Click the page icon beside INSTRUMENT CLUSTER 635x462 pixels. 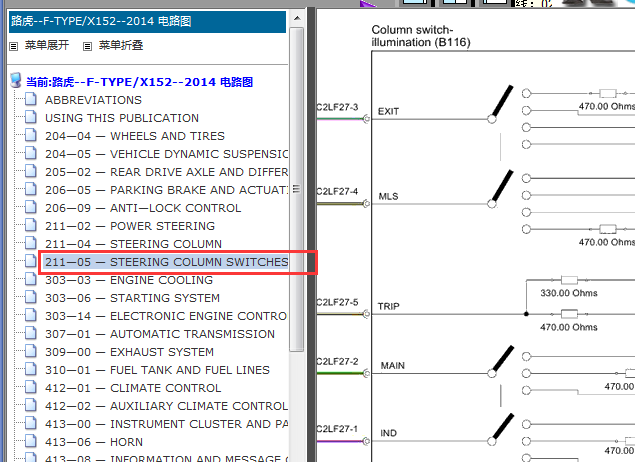click(x=31, y=424)
